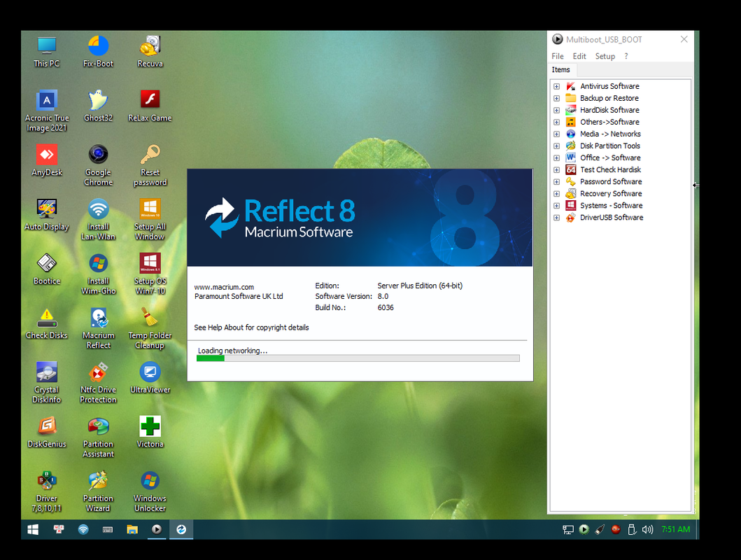Image resolution: width=741 pixels, height=560 pixels.
Task: Open the Auto Display icon
Action: click(x=47, y=215)
